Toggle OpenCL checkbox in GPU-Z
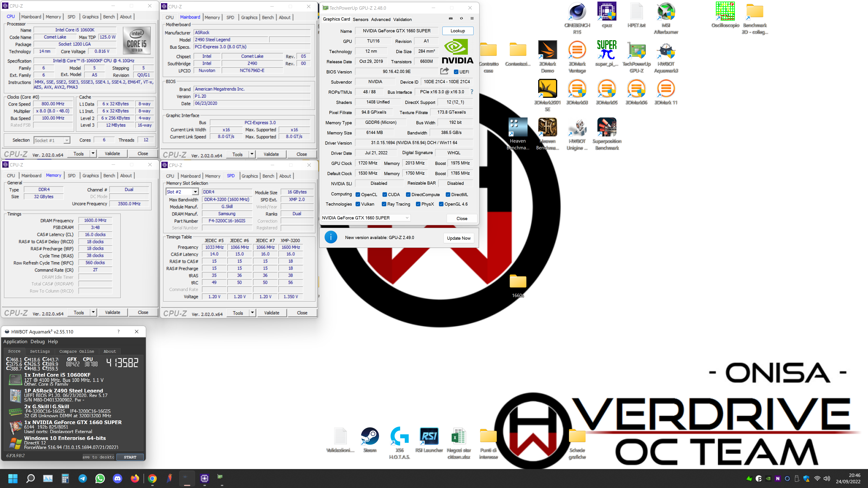 click(x=358, y=194)
